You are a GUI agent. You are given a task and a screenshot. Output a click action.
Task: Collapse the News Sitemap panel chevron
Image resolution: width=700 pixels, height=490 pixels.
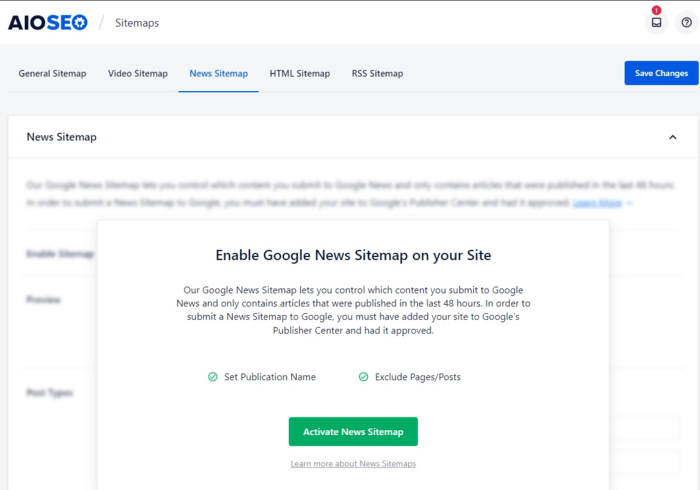pos(672,137)
